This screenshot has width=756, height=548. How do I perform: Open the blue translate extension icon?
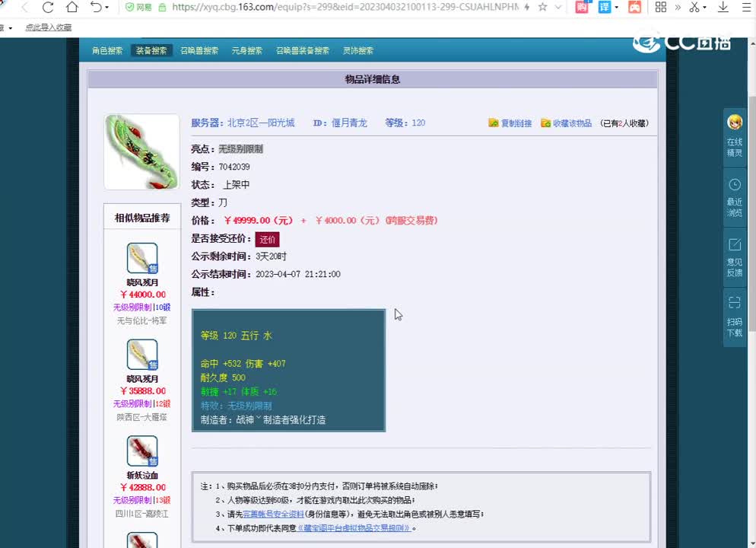coord(605,7)
